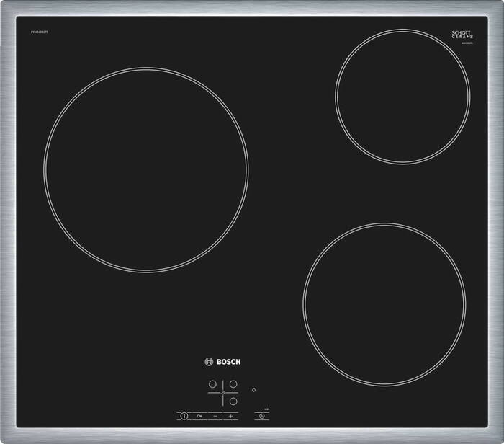Tap the empty lower-left zone selector slot
The image size is (504, 444).
point(213,401)
